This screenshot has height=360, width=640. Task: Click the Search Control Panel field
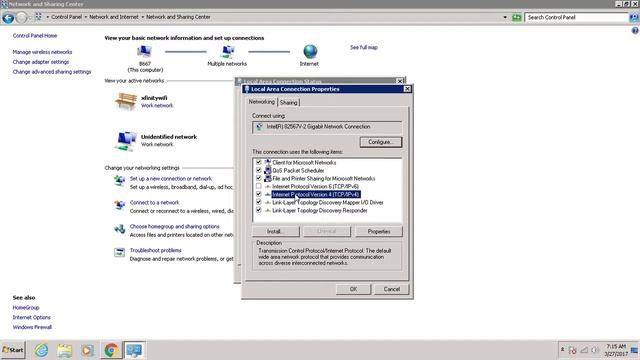[576, 18]
